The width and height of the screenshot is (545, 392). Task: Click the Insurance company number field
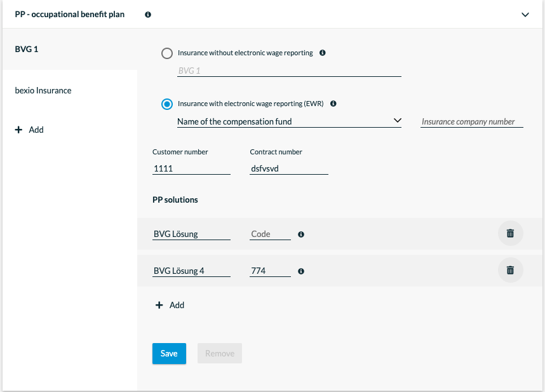pyautogui.click(x=472, y=121)
